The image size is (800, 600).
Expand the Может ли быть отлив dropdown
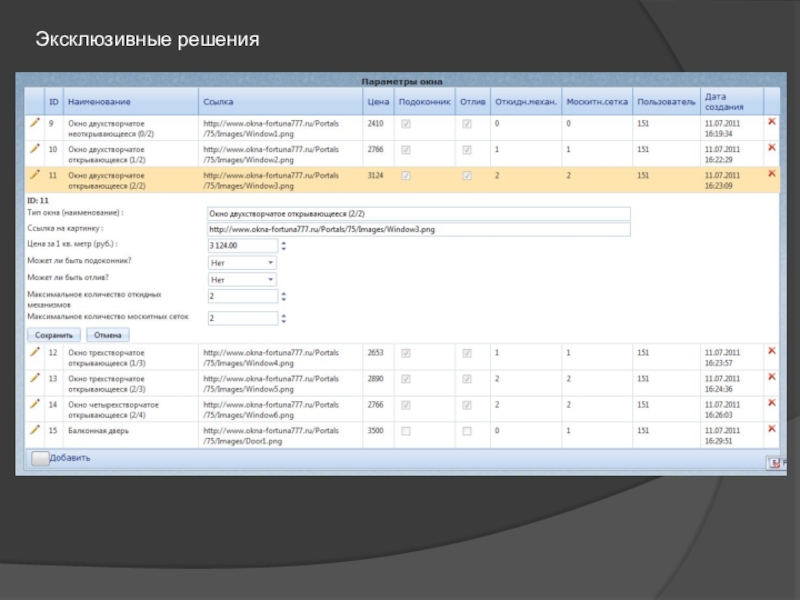(x=242, y=280)
